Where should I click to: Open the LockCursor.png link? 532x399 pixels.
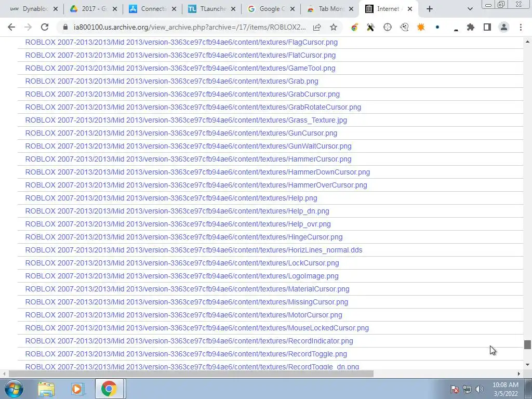pos(182,263)
